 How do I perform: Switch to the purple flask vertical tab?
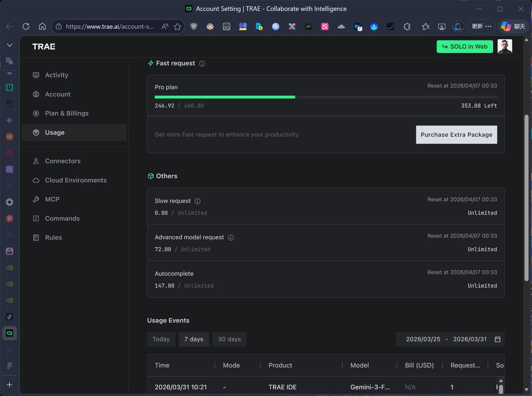coord(9,251)
